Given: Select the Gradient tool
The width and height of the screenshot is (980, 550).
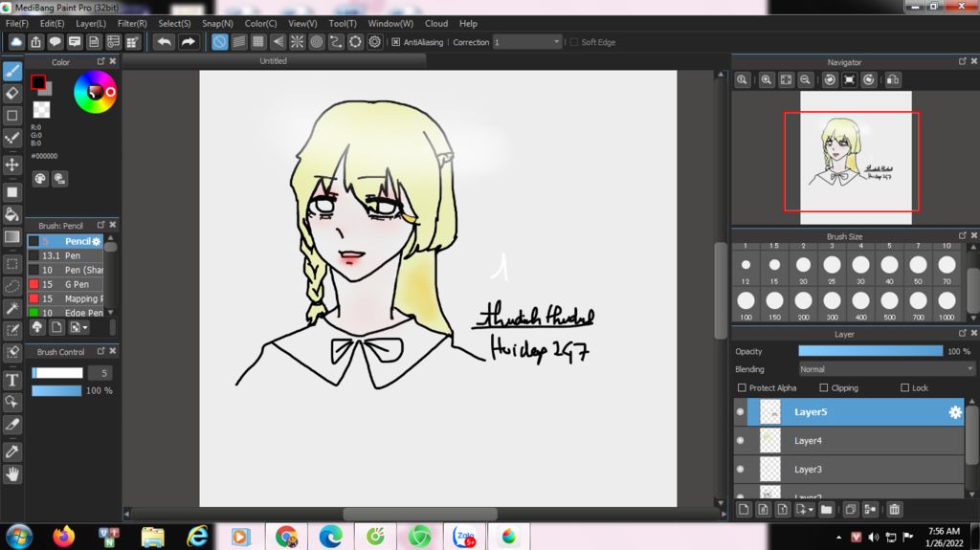Looking at the screenshot, I should [x=12, y=237].
